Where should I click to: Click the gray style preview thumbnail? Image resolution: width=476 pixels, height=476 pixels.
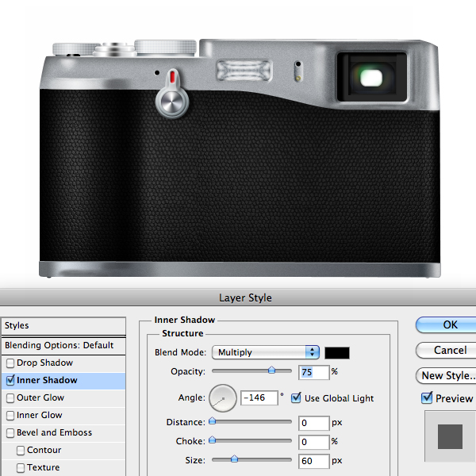click(450, 436)
